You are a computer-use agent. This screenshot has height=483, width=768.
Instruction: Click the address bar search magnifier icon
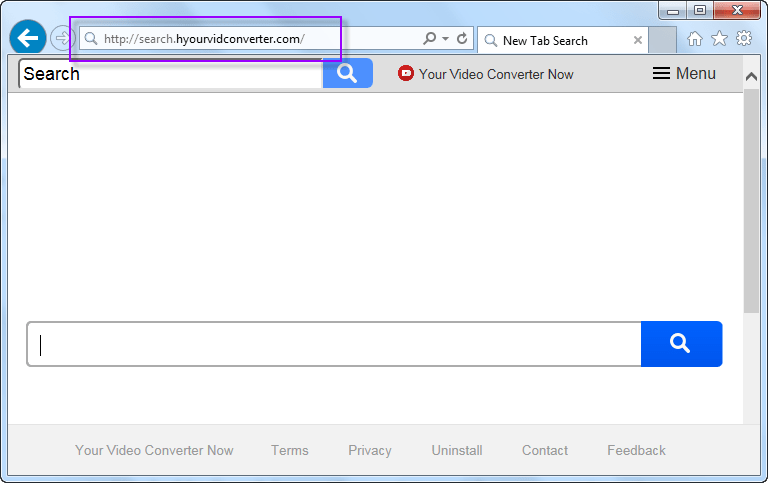coord(430,38)
